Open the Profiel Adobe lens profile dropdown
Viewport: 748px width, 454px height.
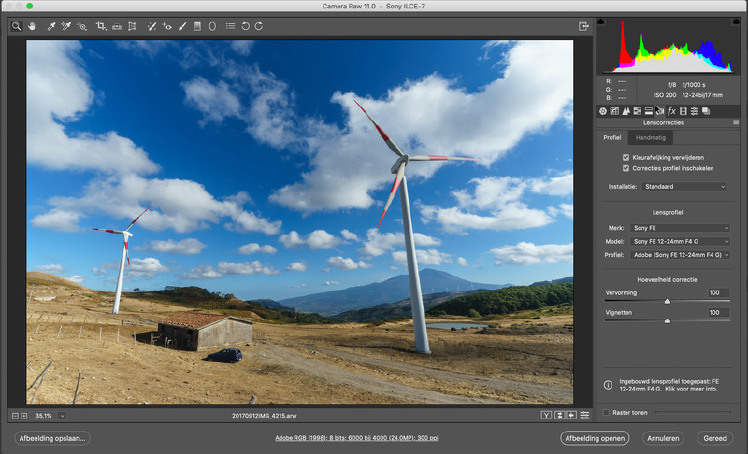pos(680,255)
